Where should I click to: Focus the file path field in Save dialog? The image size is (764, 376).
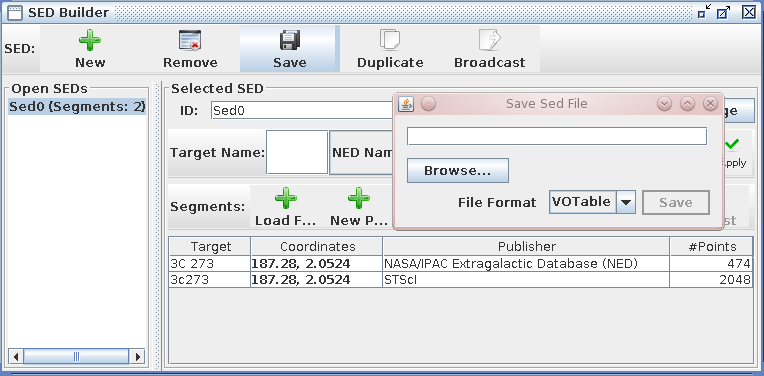(557, 136)
